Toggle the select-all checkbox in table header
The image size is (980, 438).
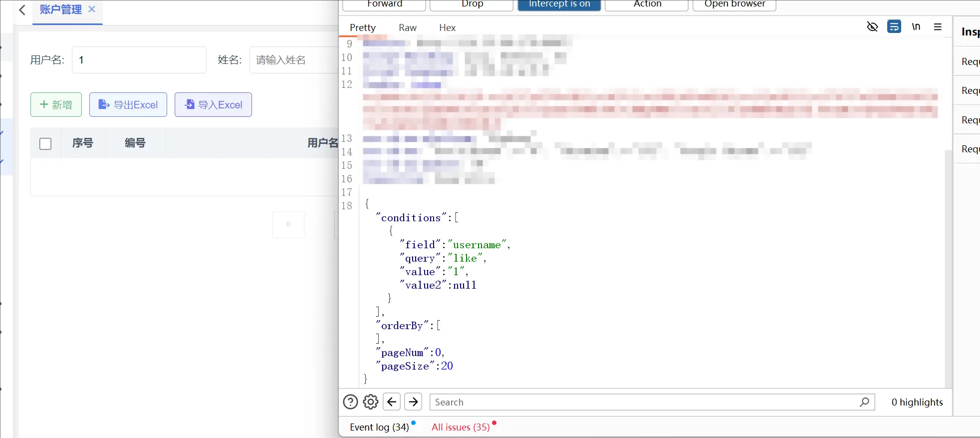click(45, 144)
